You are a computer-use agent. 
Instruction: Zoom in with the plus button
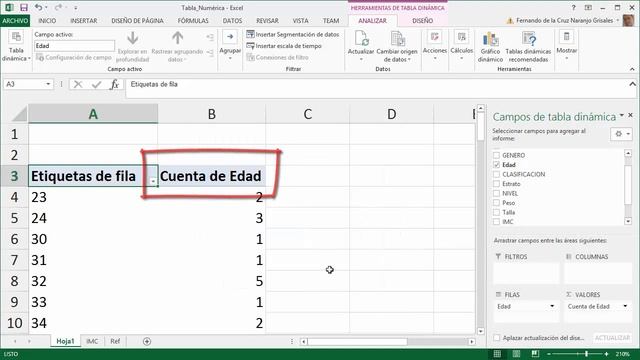(x=607, y=354)
